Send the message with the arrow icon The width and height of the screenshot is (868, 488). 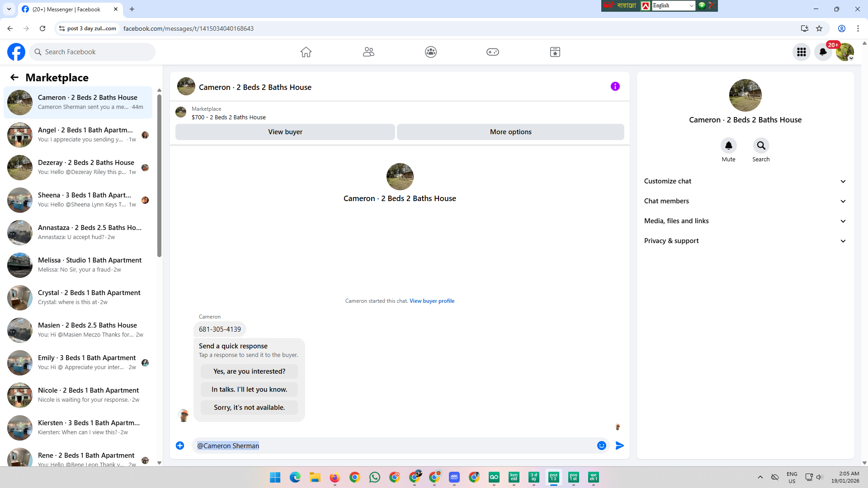(620, 446)
